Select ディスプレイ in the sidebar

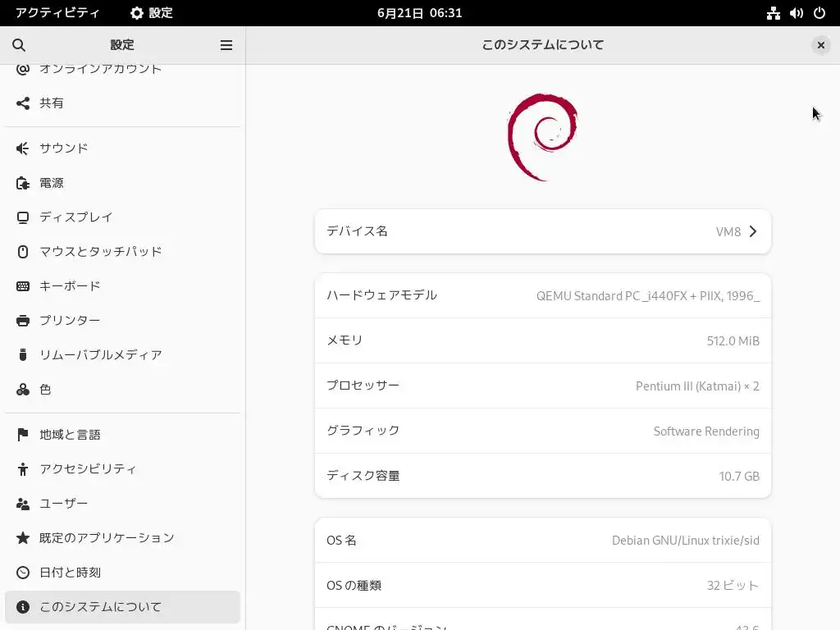point(122,217)
